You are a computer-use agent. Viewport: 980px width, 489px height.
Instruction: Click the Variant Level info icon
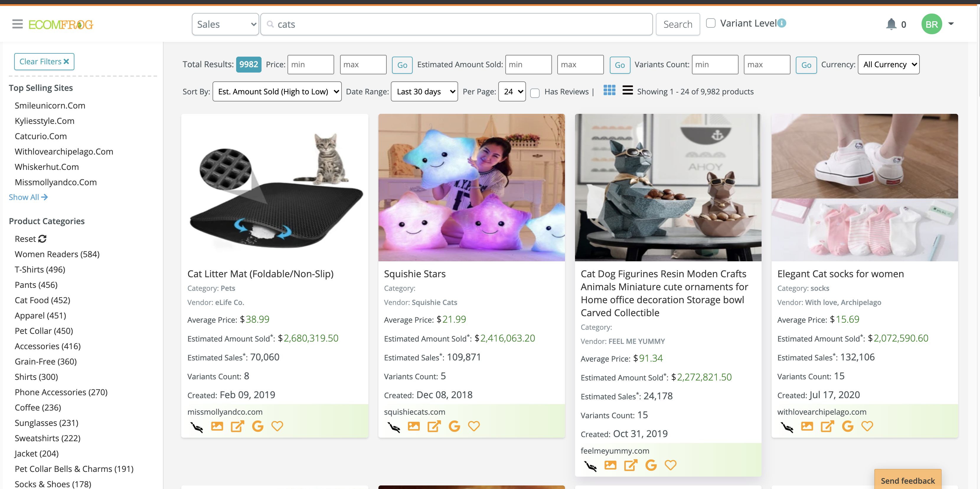tap(782, 23)
